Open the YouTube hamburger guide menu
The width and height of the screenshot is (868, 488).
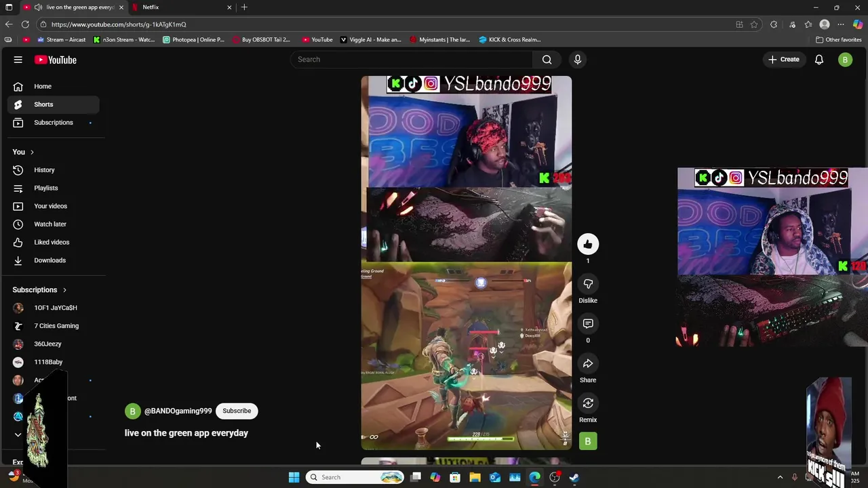pyautogui.click(x=18, y=60)
